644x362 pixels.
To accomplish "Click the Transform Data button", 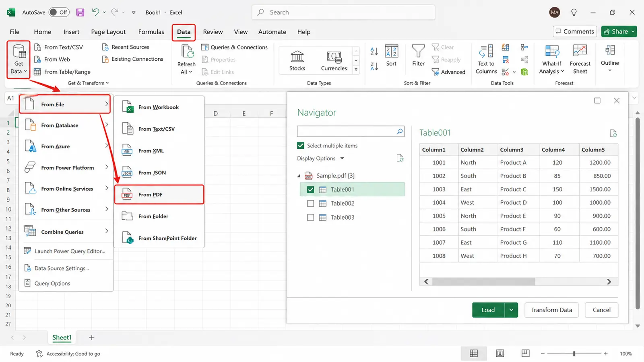I will (551, 310).
